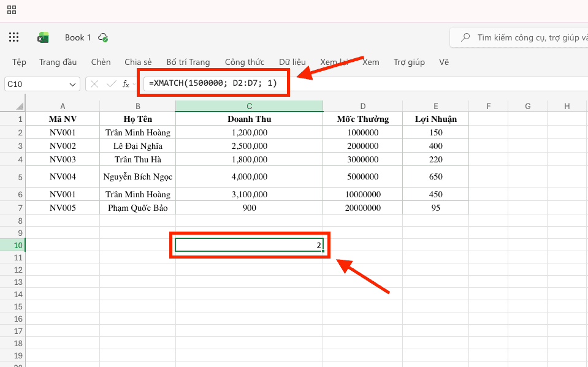The image size is (588, 367).
Task: Click cell 4,000,000
Action: (x=249, y=176)
